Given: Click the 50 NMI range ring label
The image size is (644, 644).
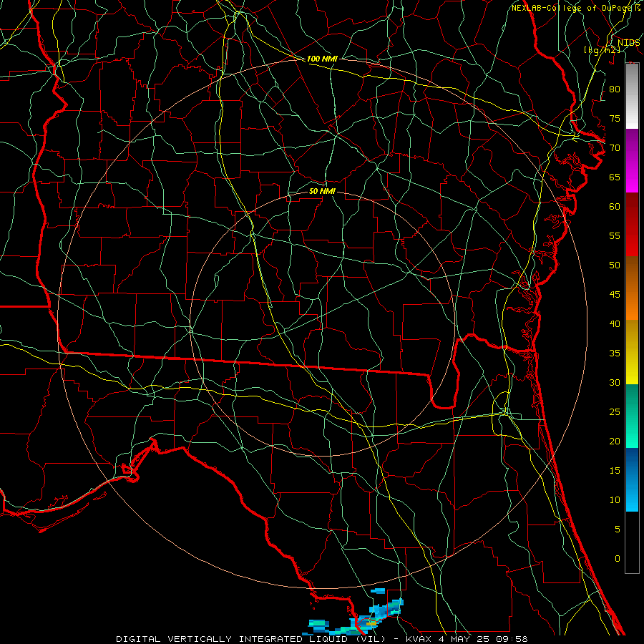Looking at the screenshot, I should point(322,191).
